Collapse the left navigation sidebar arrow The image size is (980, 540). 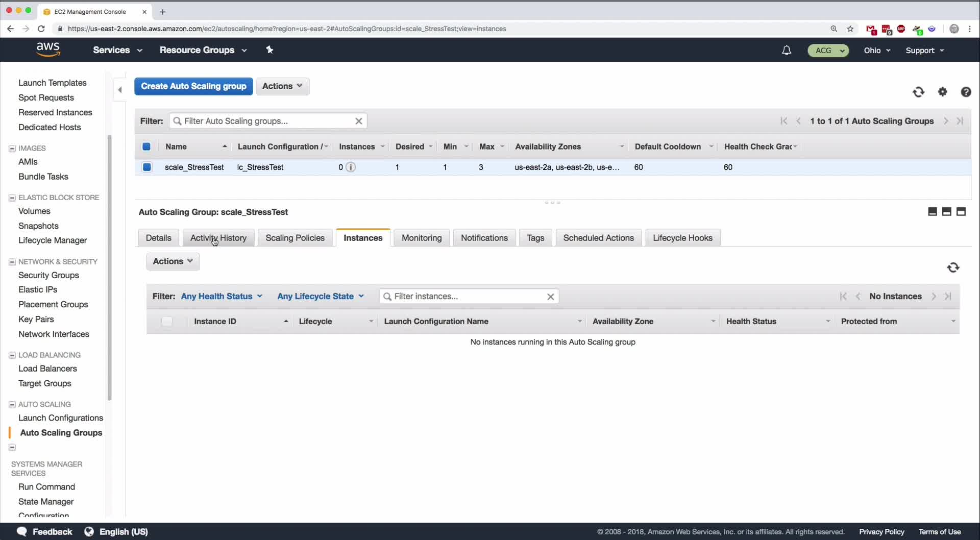(120, 90)
